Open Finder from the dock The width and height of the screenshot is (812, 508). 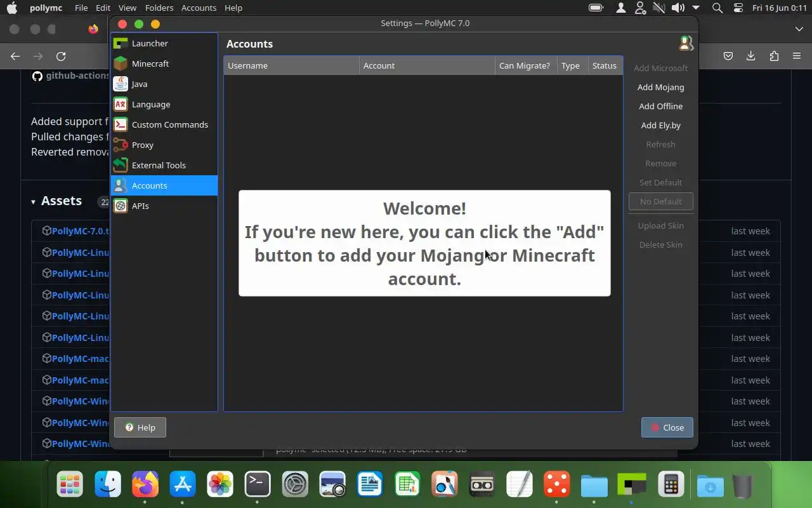(x=108, y=485)
